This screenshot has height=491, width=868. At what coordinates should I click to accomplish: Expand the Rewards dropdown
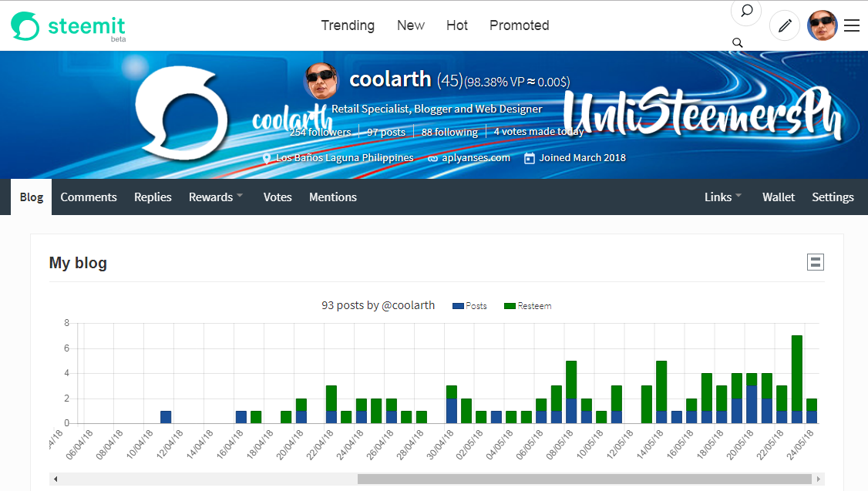click(x=216, y=197)
